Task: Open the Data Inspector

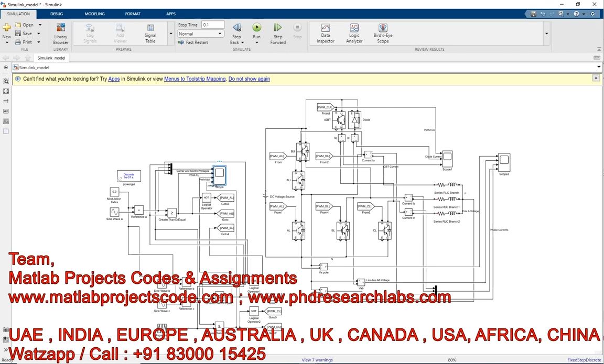Action: 326,33
